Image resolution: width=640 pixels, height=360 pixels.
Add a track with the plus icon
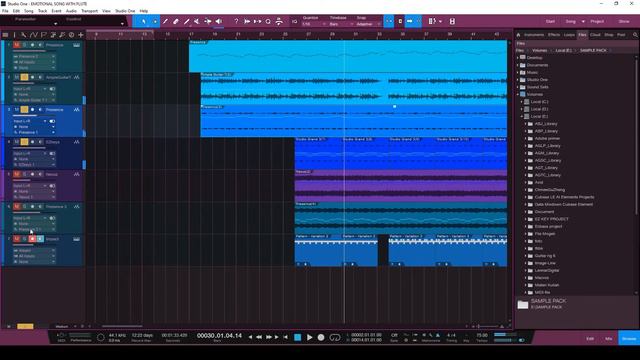click(x=80, y=35)
